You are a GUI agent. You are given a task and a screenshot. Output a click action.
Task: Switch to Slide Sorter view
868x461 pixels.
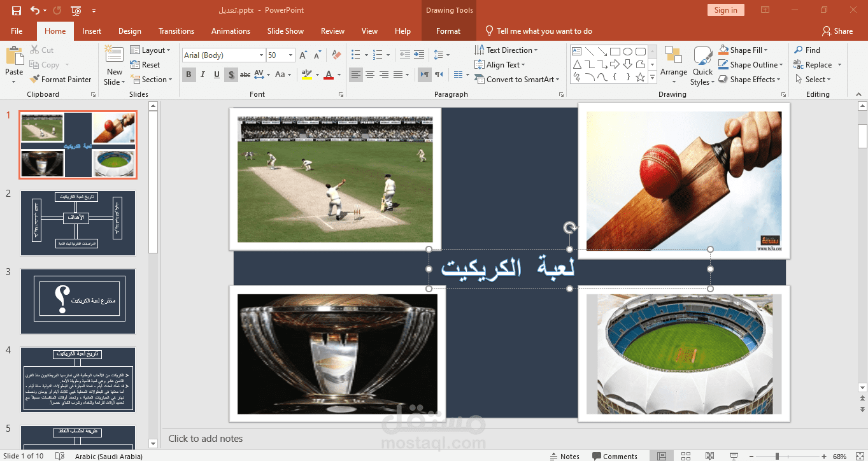686,456
